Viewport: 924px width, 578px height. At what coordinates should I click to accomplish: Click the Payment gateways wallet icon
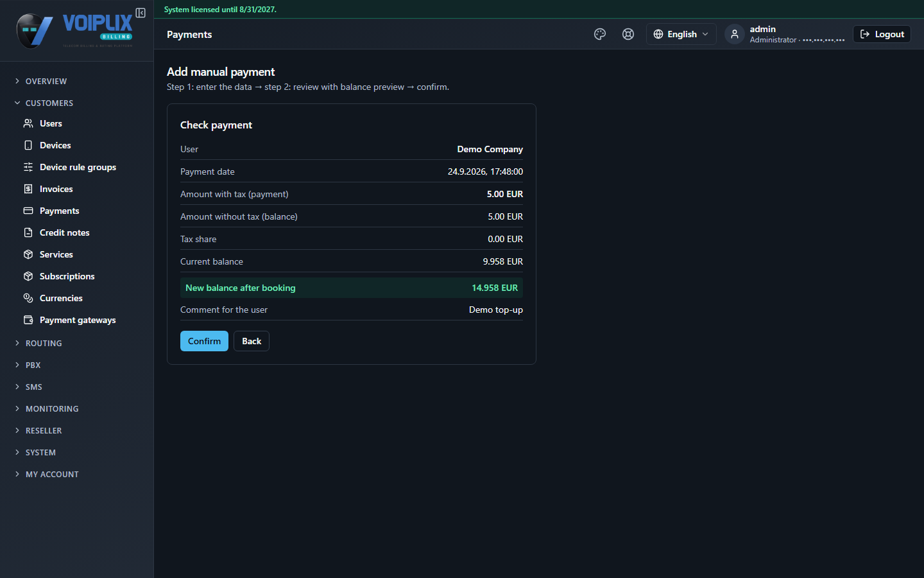tap(28, 320)
